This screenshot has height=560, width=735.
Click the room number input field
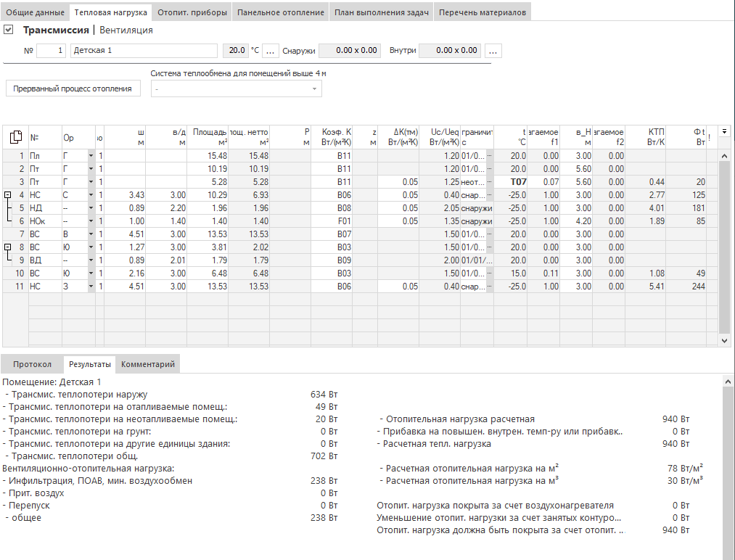[x=51, y=51]
